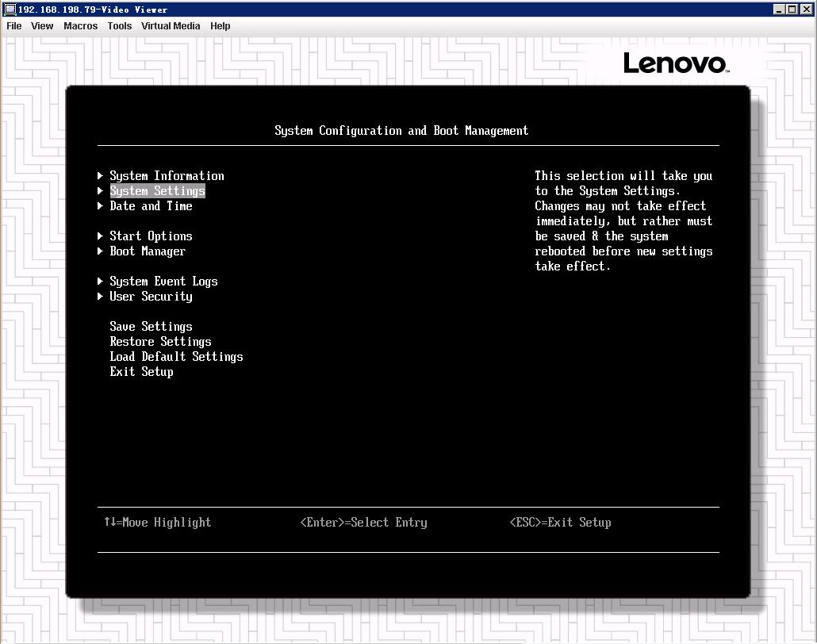817x644 pixels.
Task: Click Exit Setup in the menu list
Action: [141, 371]
